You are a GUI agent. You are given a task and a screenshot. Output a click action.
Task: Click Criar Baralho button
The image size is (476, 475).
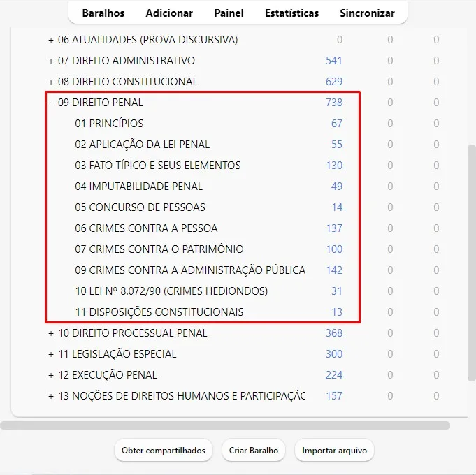pos(254,451)
